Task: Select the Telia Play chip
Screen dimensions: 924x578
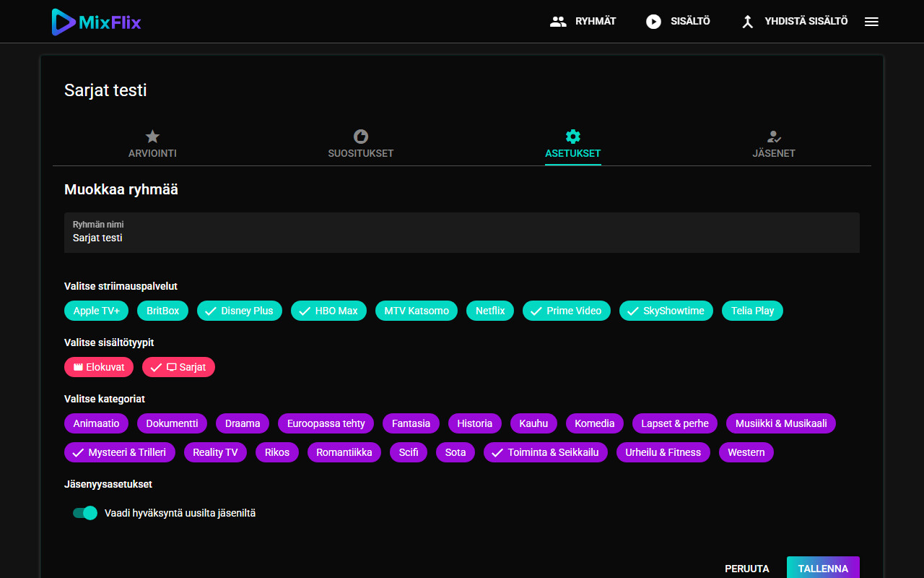Action: (752, 311)
